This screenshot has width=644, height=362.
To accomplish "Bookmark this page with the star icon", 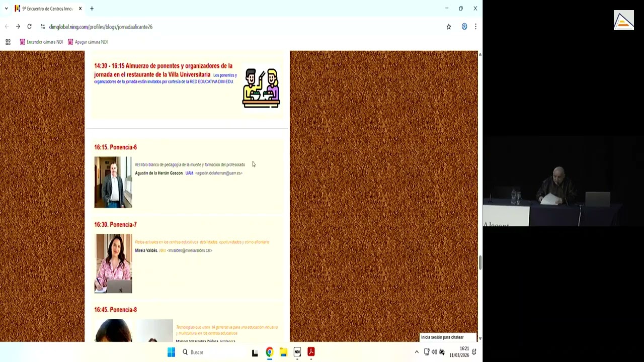I will 449,27.
